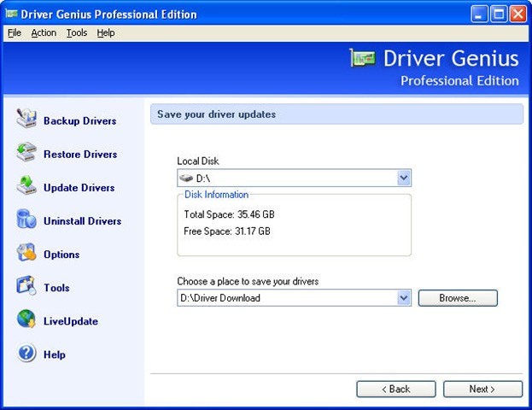The width and height of the screenshot is (532, 410).
Task: Click the Total Space: 35.46 GB text
Action: [x=230, y=214]
